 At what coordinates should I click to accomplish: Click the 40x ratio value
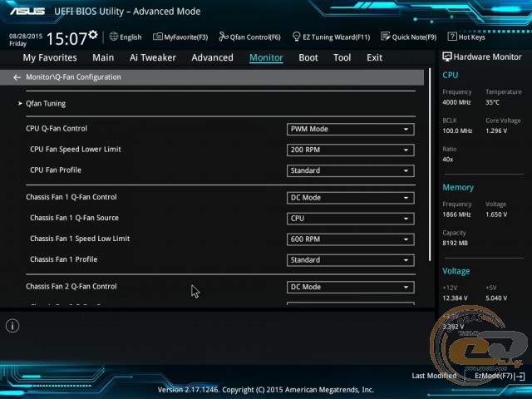point(447,160)
